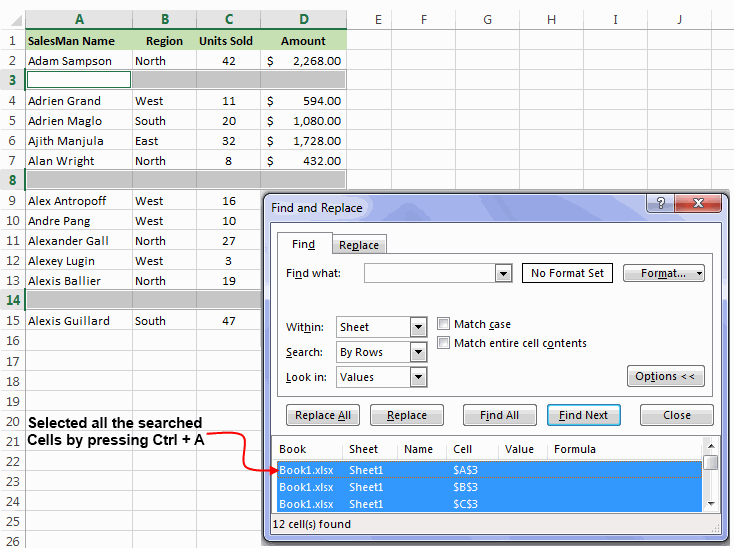Click the No Format Set preview box
Screen dimensions: 734x548
click(567, 273)
